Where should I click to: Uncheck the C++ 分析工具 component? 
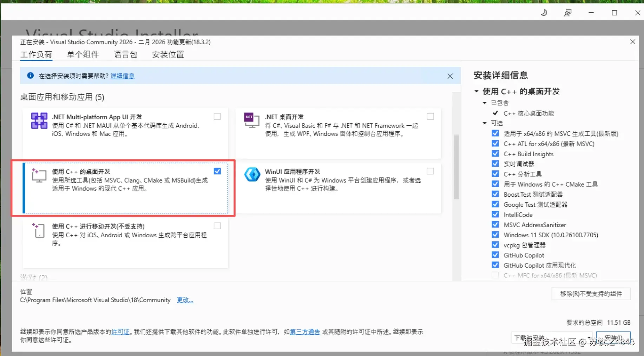tap(495, 174)
